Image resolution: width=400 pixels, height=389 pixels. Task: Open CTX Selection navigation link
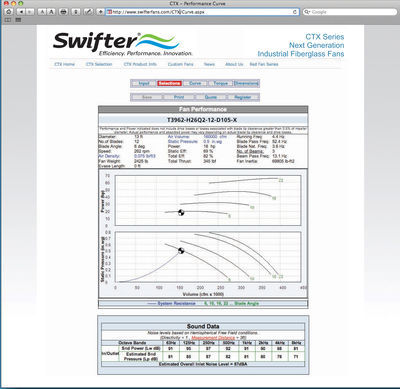[99, 64]
